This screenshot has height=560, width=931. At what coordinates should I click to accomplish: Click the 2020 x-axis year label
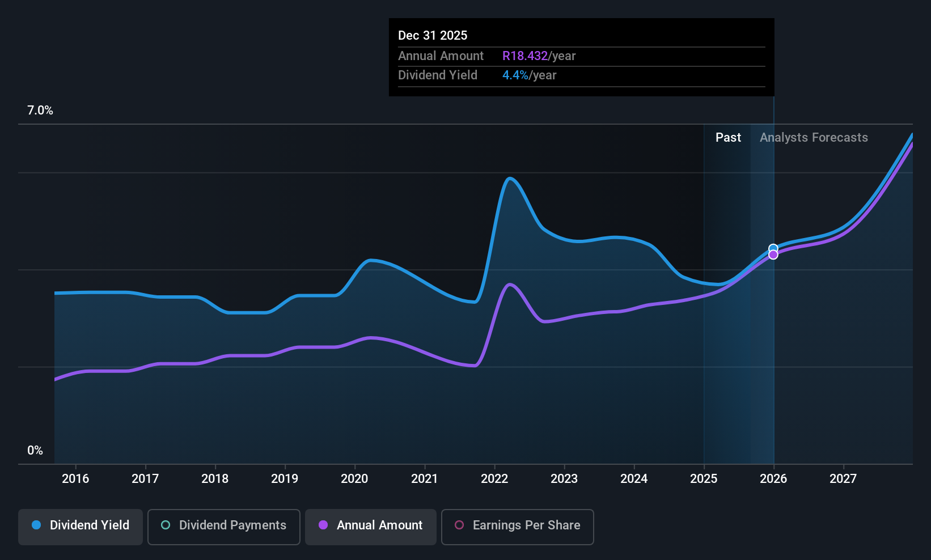point(354,478)
